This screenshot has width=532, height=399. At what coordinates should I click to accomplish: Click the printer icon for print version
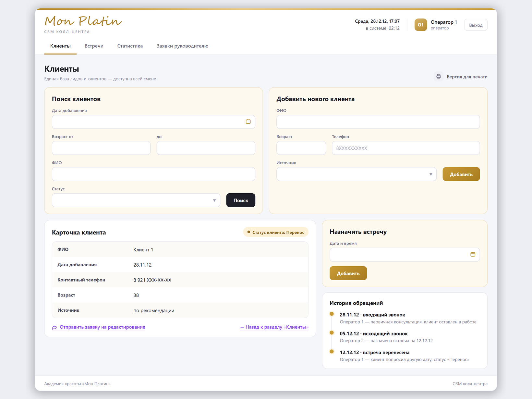[x=439, y=77]
